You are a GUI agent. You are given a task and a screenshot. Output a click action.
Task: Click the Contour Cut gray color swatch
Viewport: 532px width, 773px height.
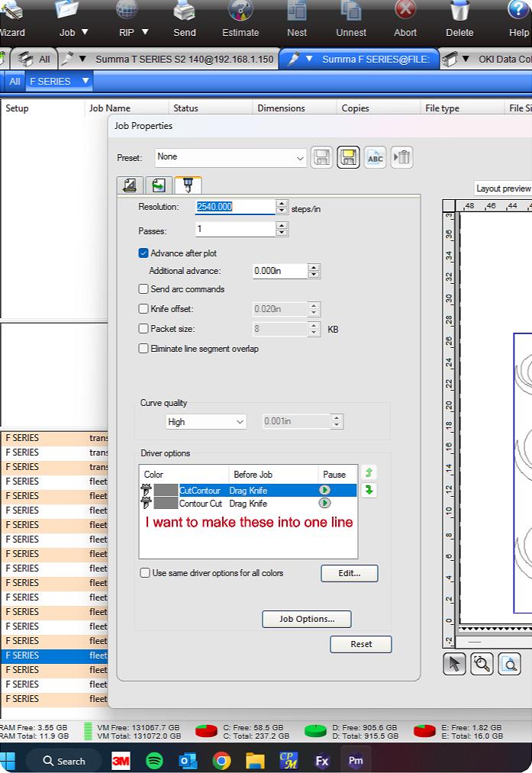coord(166,504)
